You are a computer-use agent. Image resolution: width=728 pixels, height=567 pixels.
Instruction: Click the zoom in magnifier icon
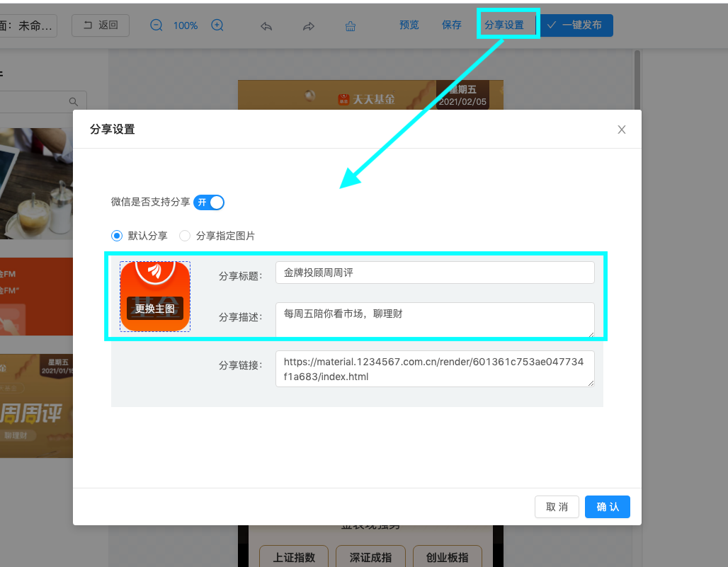217,25
